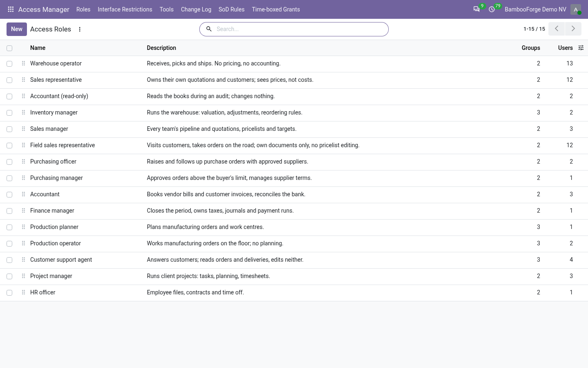Screen dimensions: 588x368
Task: Click drag handle for Accountant (read-only)
Action: 23,96
